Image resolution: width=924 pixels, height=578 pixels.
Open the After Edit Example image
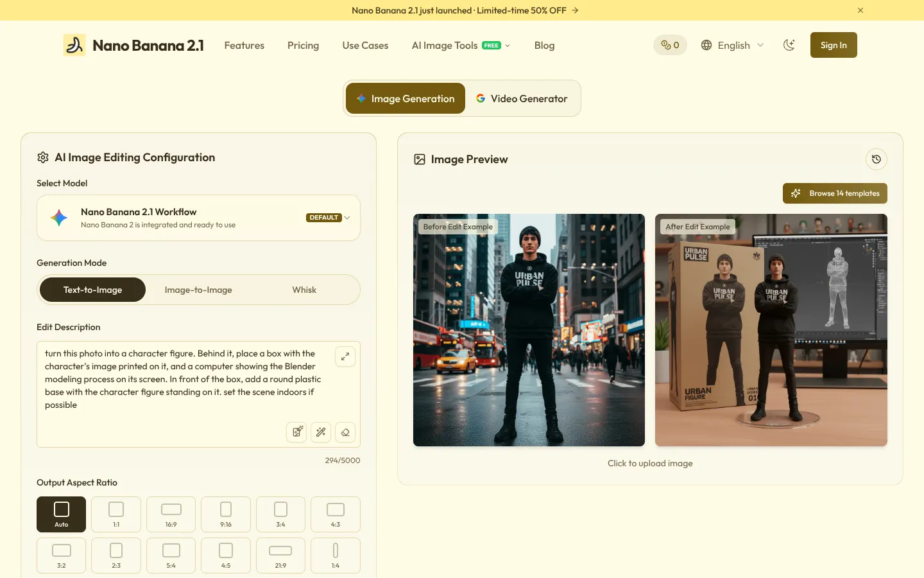click(x=771, y=330)
